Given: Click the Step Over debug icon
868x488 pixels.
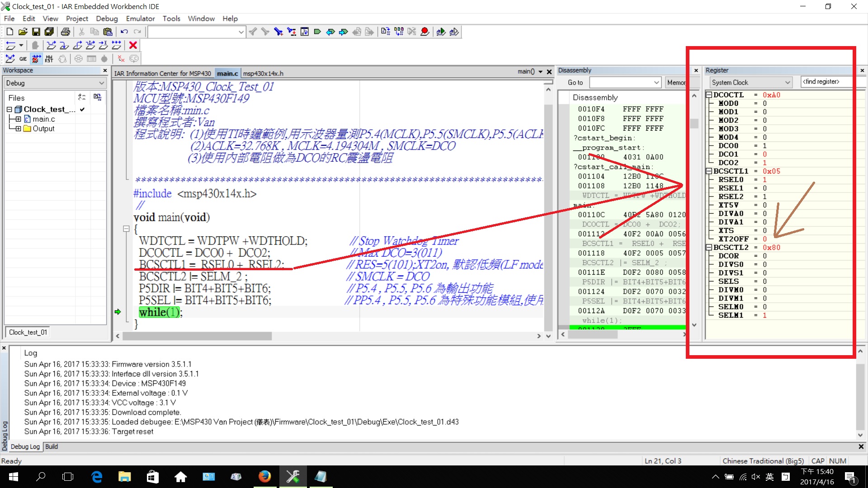Looking at the screenshot, I should click(51, 45).
